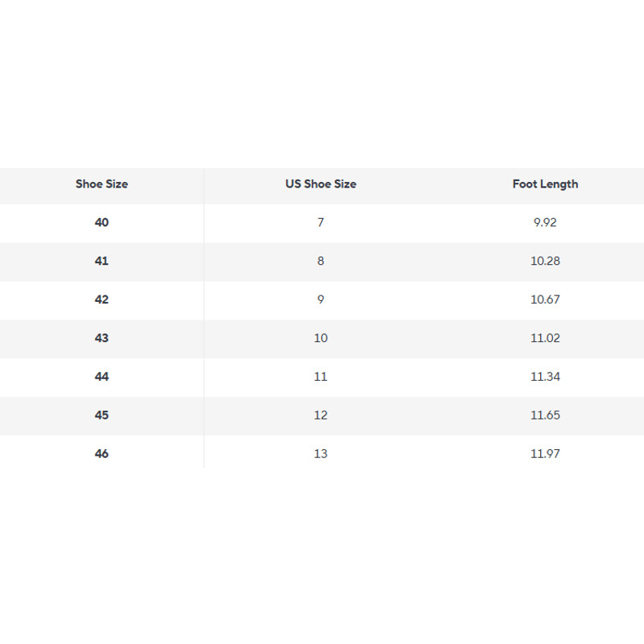
Task: Select shoe size 41 cell
Action: click(101, 261)
